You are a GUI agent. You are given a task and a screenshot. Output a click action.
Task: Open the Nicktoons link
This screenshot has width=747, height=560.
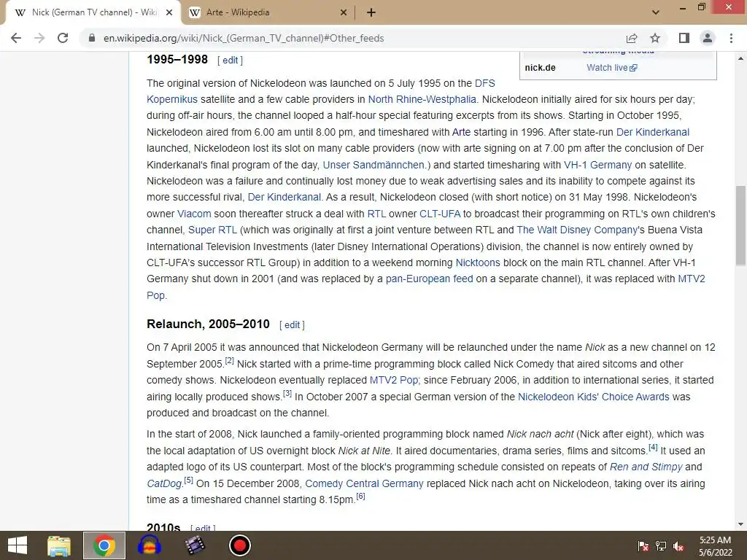pos(478,262)
